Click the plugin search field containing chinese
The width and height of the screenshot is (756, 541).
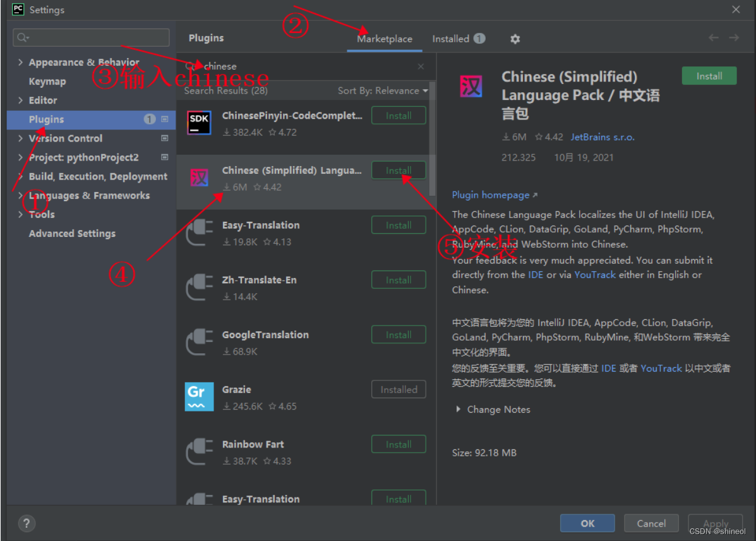(306, 66)
